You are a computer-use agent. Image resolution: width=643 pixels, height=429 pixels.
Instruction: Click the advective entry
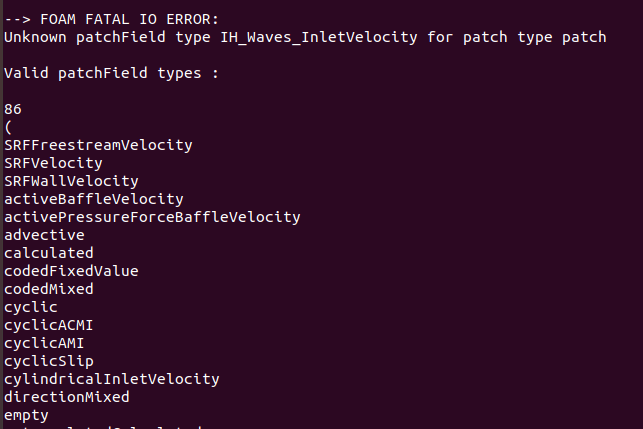click(x=44, y=235)
